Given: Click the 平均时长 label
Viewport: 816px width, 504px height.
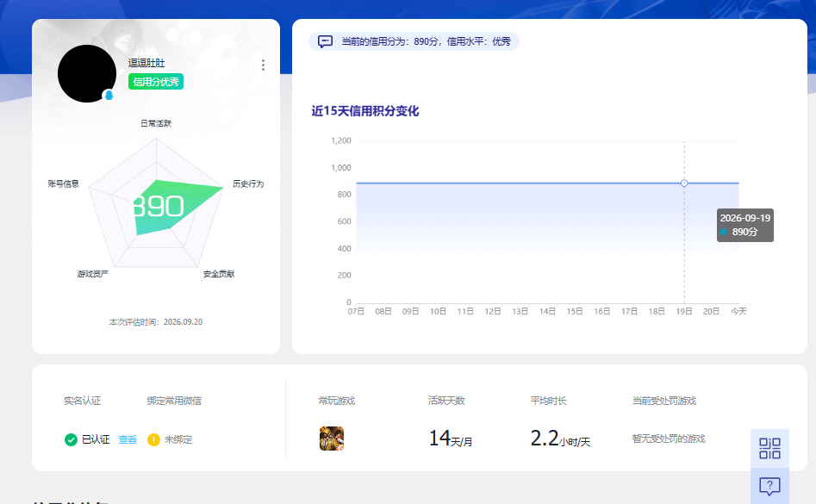Looking at the screenshot, I should 549,401.
